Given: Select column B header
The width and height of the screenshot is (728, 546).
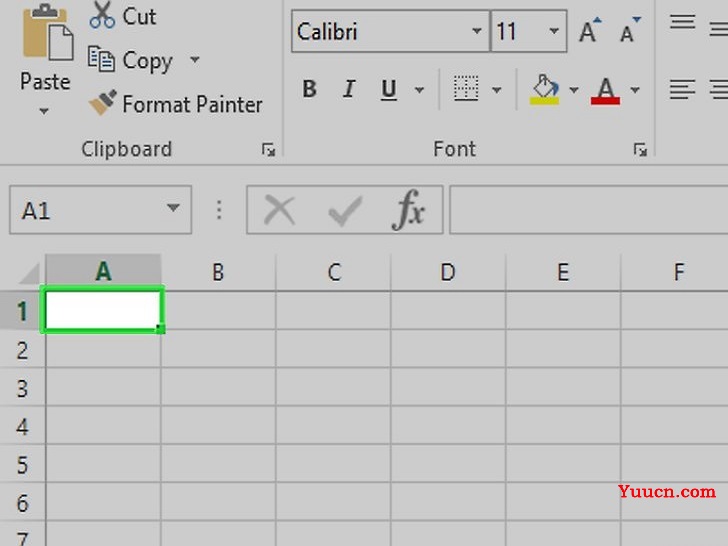Looking at the screenshot, I should pyautogui.click(x=218, y=272).
